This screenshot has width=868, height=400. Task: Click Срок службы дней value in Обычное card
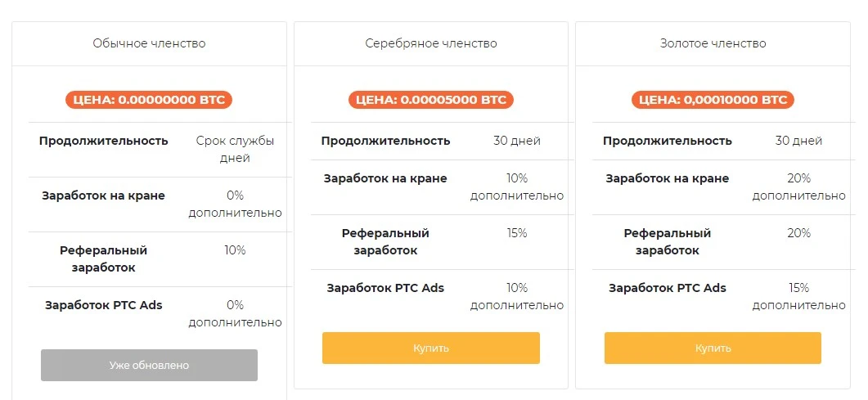click(x=236, y=150)
